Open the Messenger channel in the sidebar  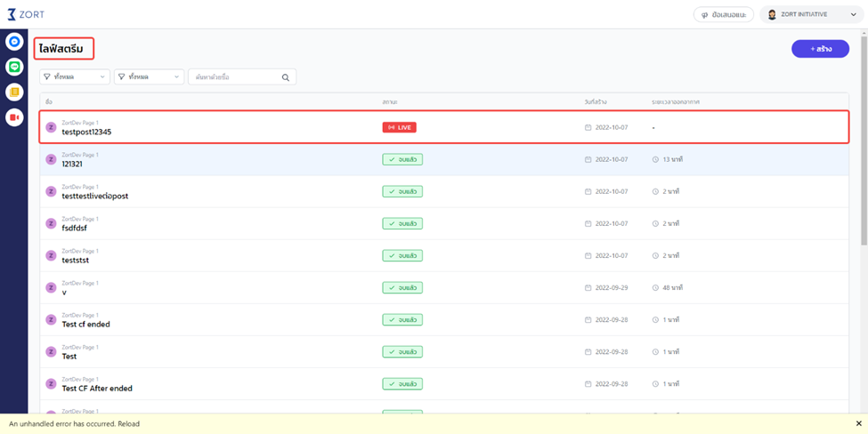pyautogui.click(x=14, y=42)
